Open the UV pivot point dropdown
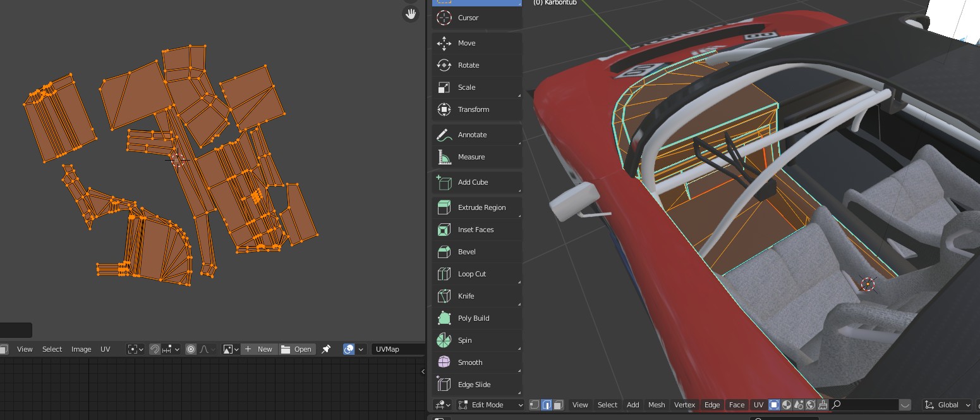This screenshot has height=420, width=980. coord(135,349)
